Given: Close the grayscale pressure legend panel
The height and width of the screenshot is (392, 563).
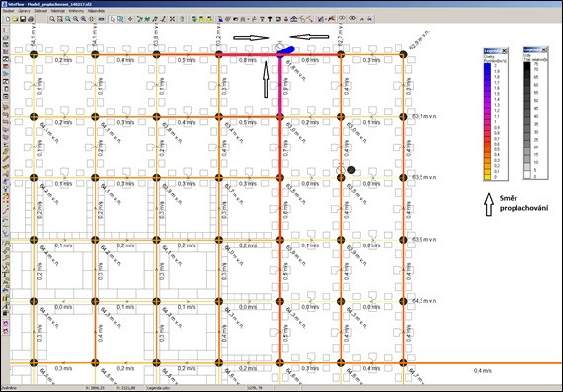Looking at the screenshot, I should tap(544, 49).
